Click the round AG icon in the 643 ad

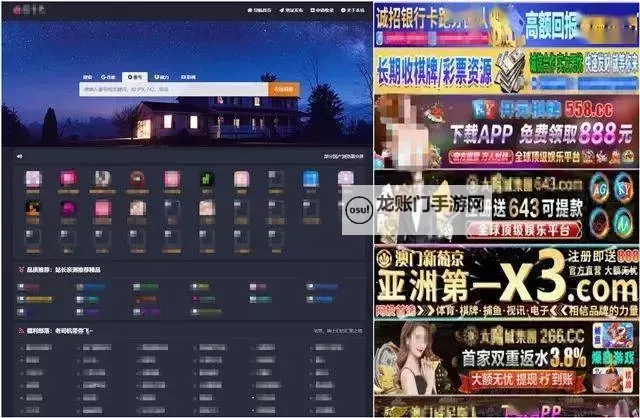(600, 189)
